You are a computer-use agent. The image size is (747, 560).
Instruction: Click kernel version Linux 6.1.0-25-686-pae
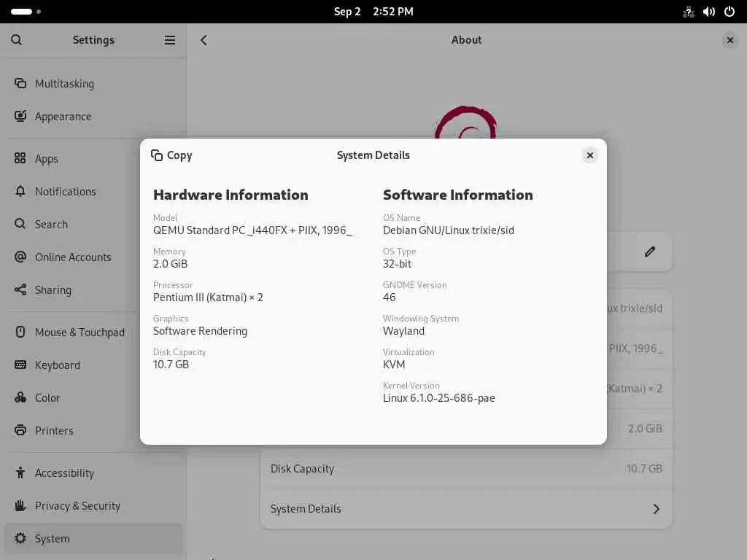click(x=438, y=398)
